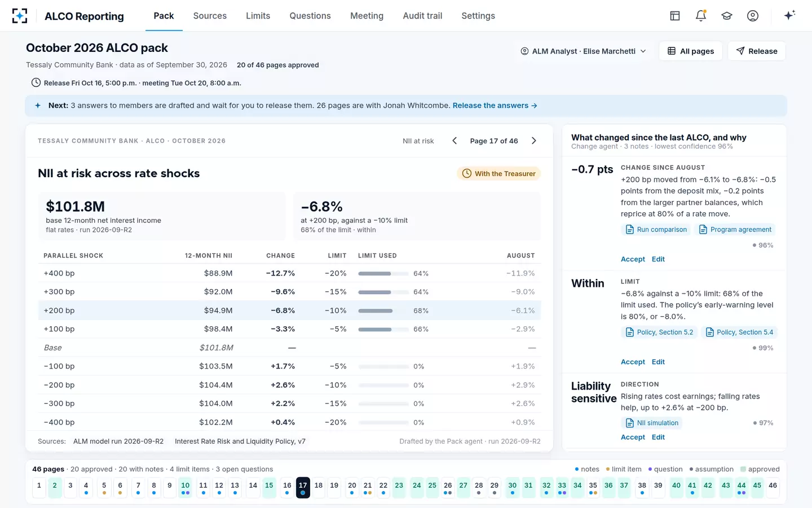The height and width of the screenshot is (508, 812).
Task: Select page 10 thumbnail in page strip
Action: [185, 487]
